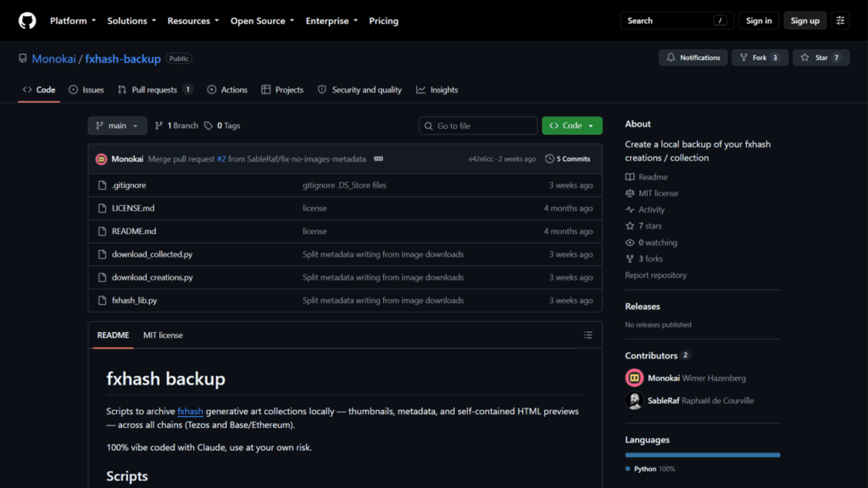Switch to the Code tab

39,90
